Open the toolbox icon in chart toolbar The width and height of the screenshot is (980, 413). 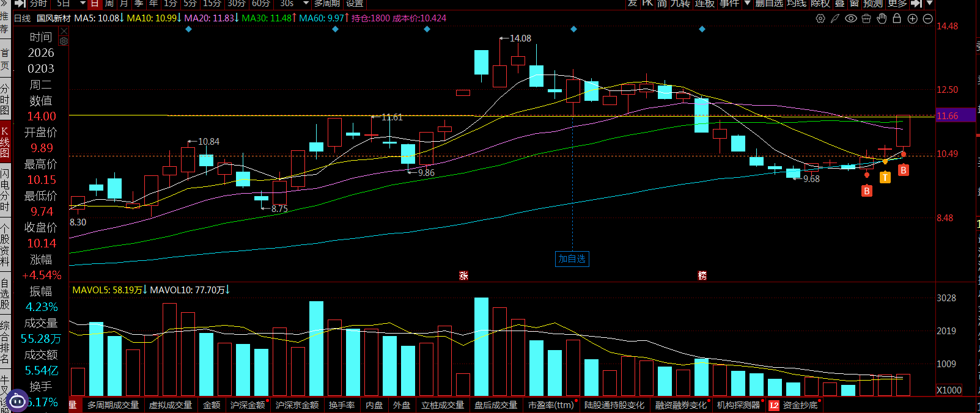pos(866,18)
